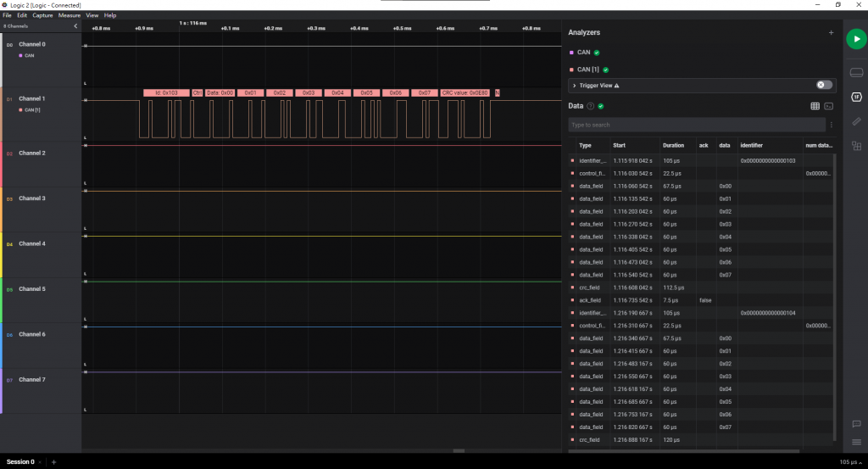This screenshot has height=469, width=868.
Task: Open the extensions icon in the right sidebar
Action: (856, 146)
